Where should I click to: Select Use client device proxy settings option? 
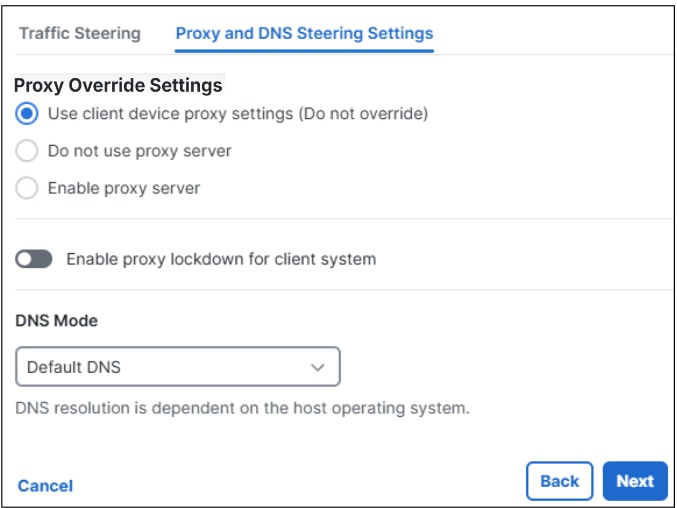[27, 114]
